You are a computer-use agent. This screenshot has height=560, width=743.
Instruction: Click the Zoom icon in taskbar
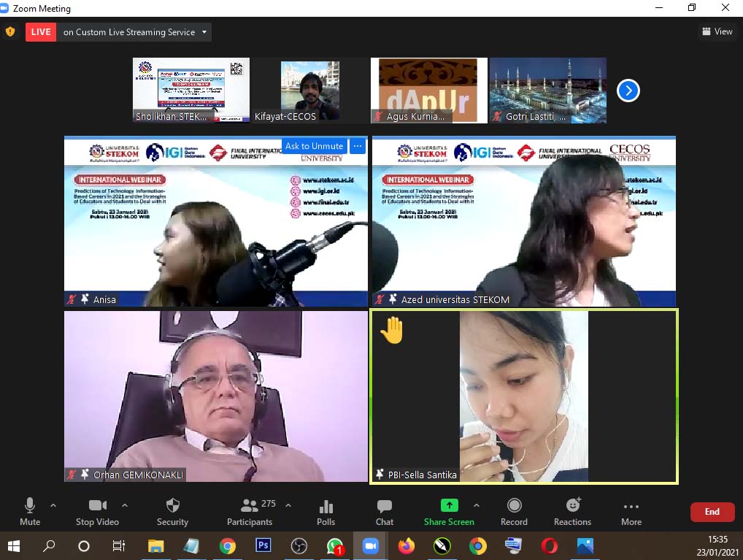(x=370, y=546)
